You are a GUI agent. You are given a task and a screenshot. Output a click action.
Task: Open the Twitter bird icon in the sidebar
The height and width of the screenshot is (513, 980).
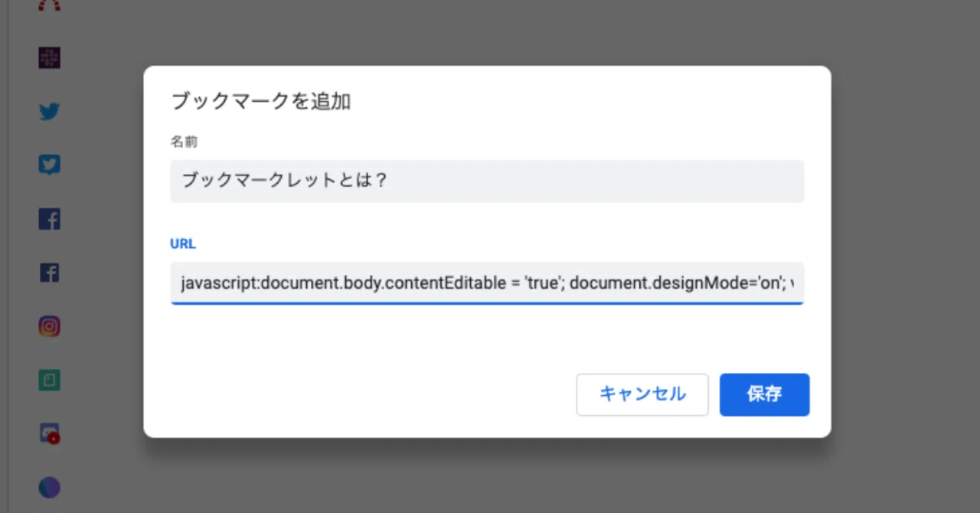[x=49, y=112]
